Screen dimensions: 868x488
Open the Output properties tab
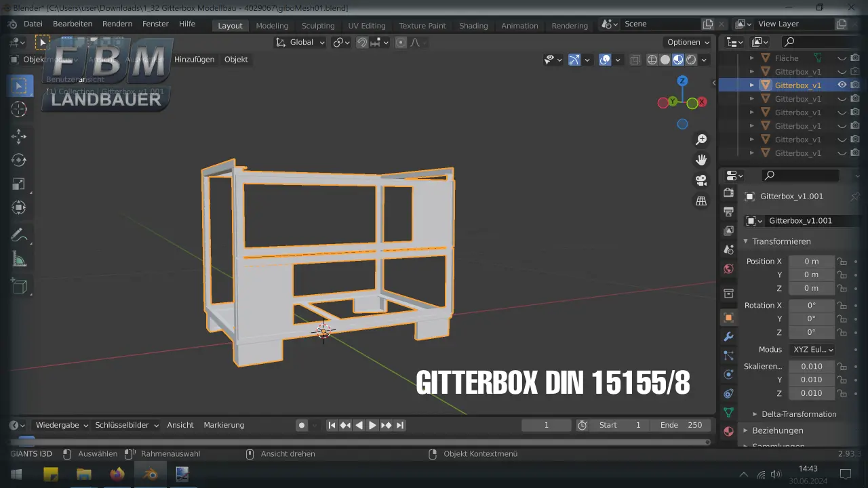729,212
